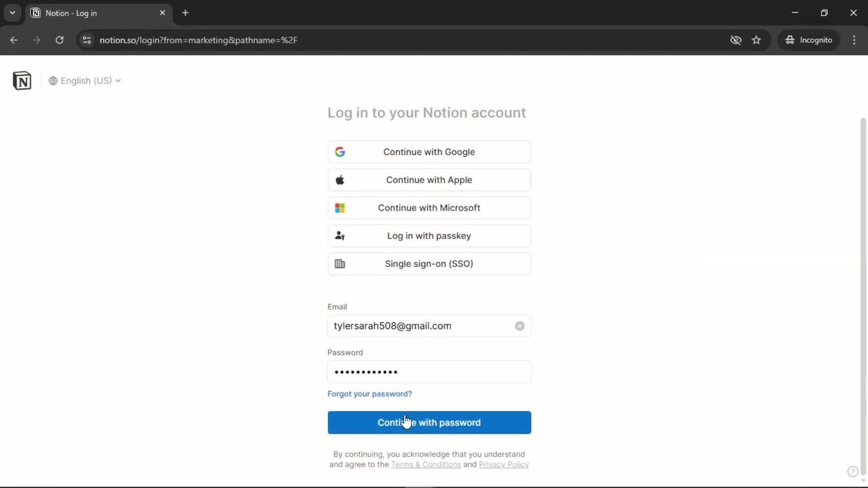
Task: Open the Privacy Policy link
Action: [504, 465]
